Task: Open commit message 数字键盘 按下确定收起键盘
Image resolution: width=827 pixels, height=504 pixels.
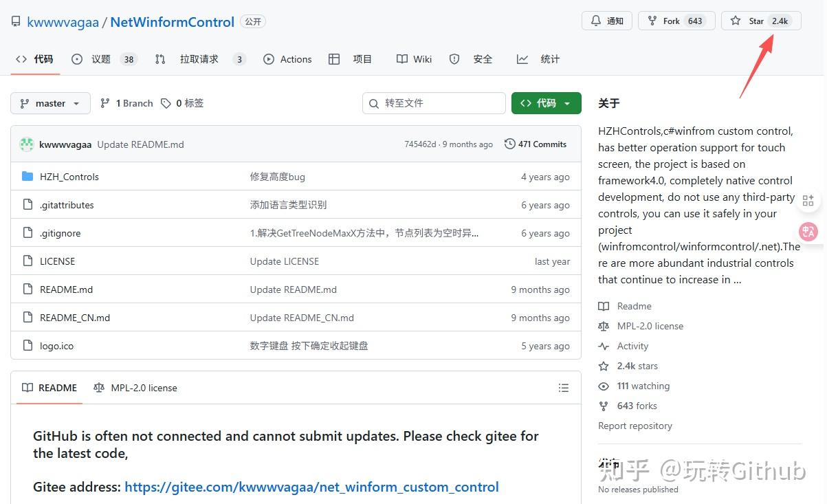Action: 309,346
